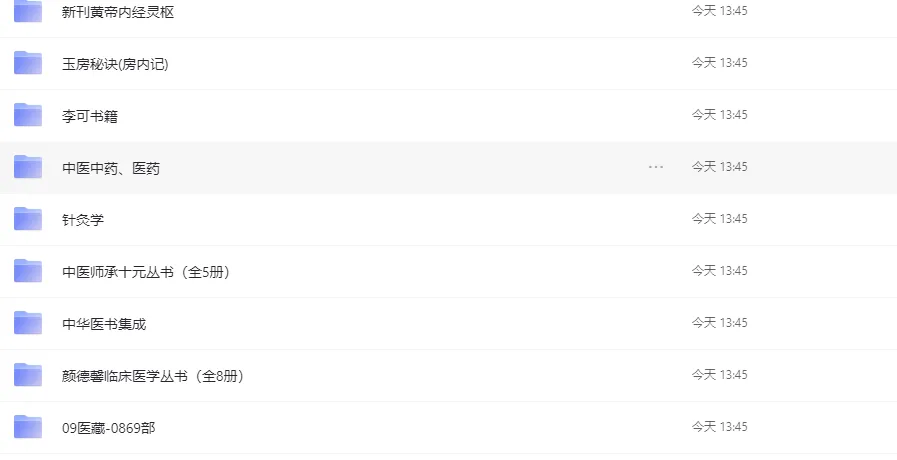The height and width of the screenshot is (460, 897).
Task: Open the 玉房秘诀(房内记) folder name
Action: coord(115,64)
